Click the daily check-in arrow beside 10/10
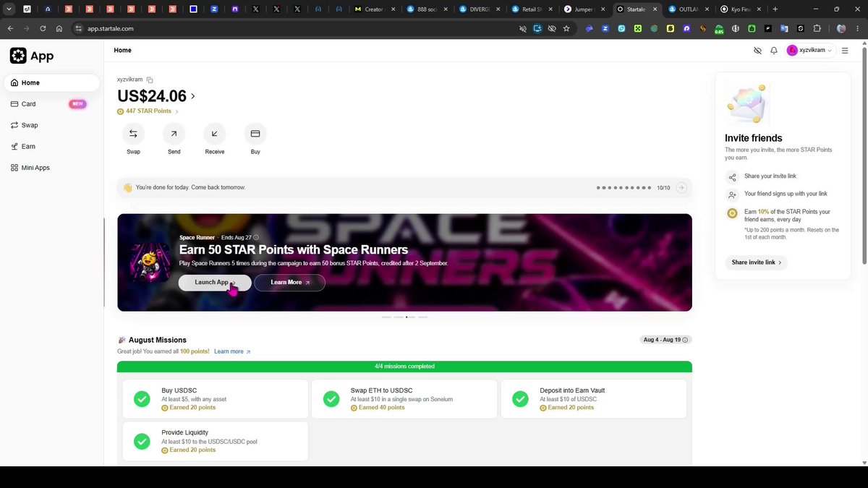868x488 pixels. (681, 187)
